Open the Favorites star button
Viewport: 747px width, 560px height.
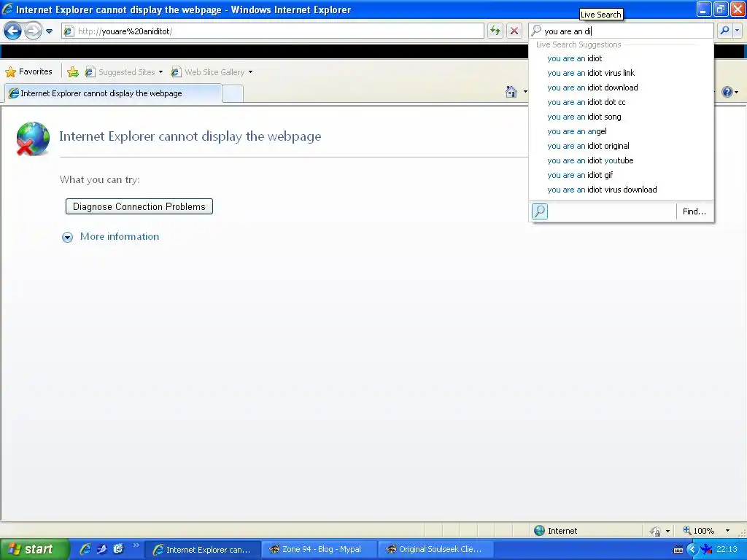click(x=28, y=72)
